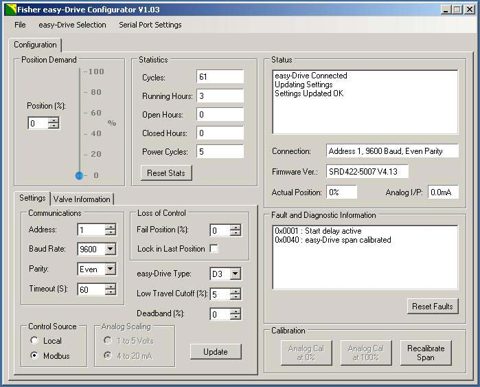Click the Connection info field

click(392, 151)
